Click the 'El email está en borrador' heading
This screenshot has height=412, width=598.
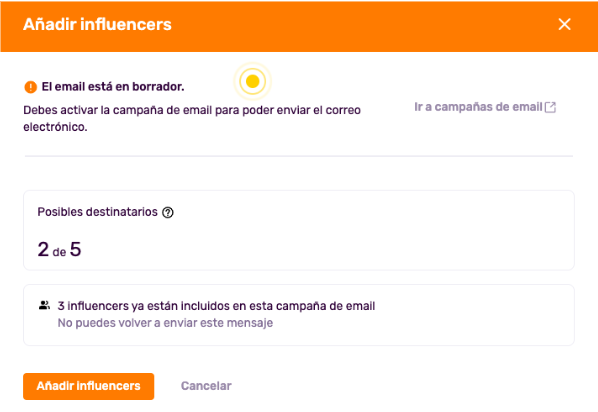click(113, 87)
